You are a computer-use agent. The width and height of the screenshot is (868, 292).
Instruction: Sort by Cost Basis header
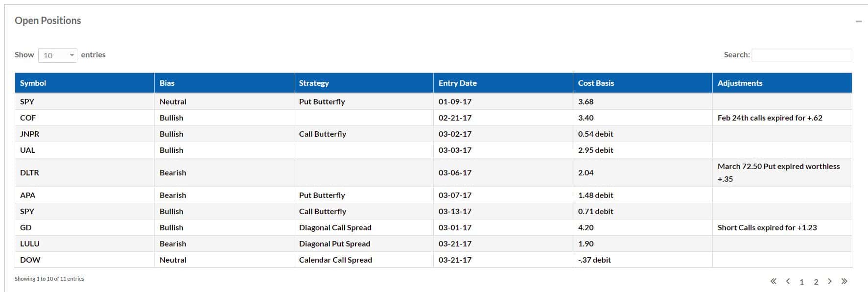pos(643,83)
